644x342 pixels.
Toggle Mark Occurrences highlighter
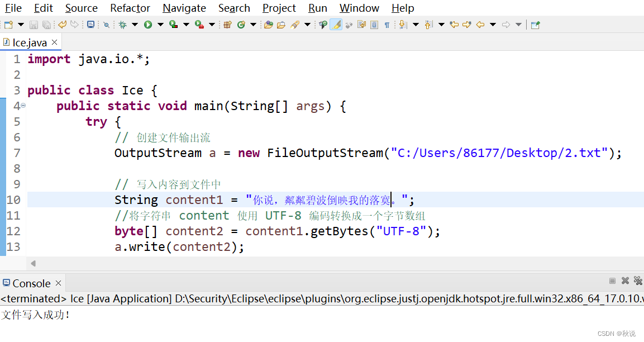(336, 25)
